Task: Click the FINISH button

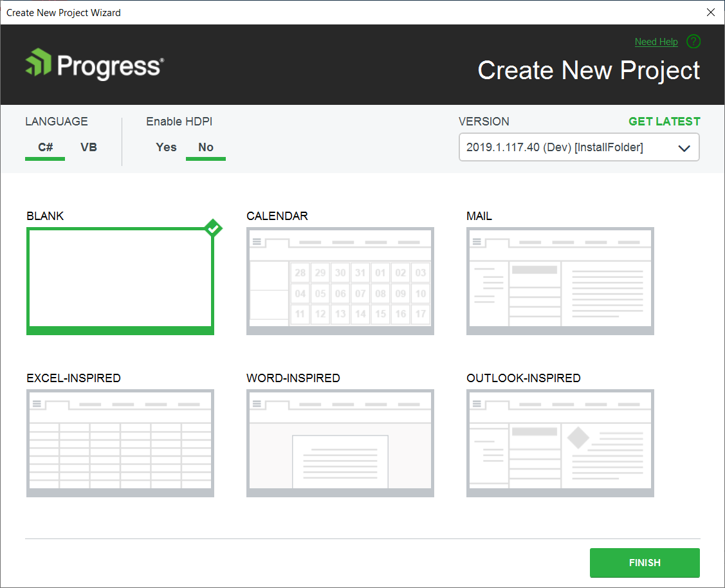Action: (645, 562)
